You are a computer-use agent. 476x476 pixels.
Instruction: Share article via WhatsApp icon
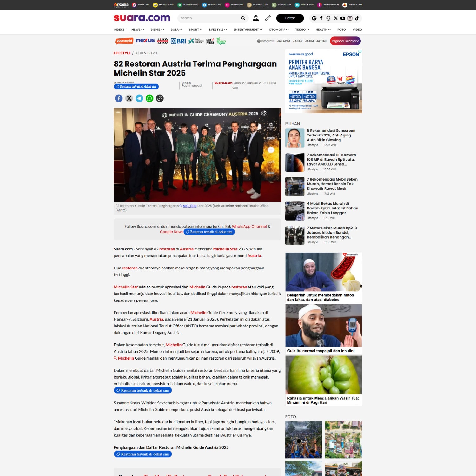pos(149,98)
